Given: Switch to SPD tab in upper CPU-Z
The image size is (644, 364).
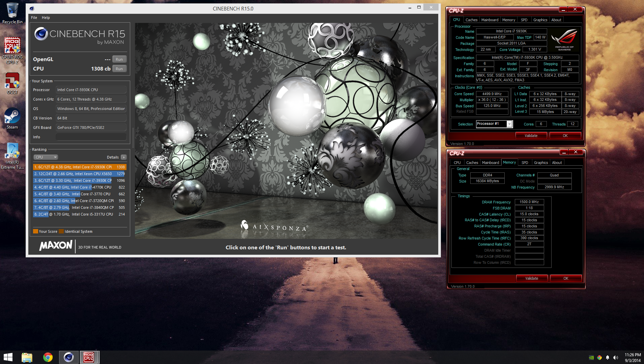Looking at the screenshot, I should (524, 20).
